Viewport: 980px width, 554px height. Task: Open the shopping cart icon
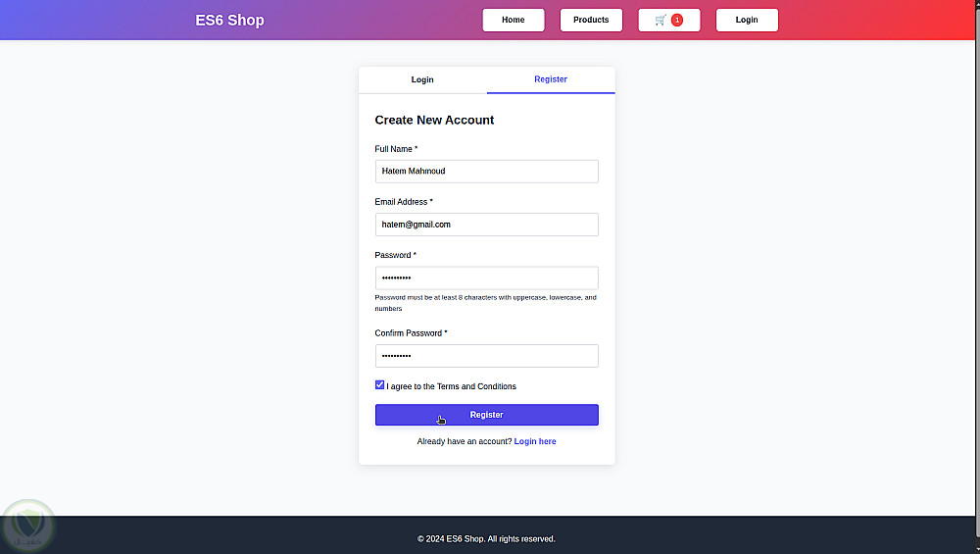(661, 21)
